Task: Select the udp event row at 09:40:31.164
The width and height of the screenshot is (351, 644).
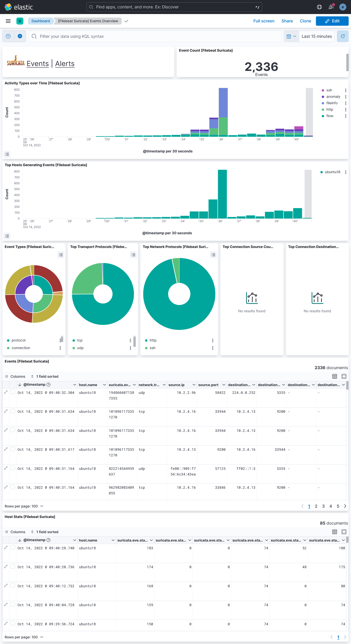Action: pos(13,468)
